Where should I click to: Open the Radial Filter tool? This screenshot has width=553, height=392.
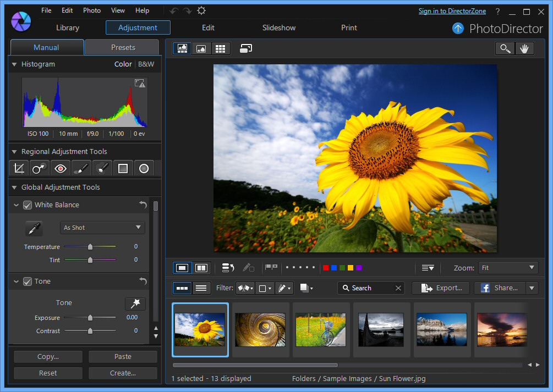(x=144, y=168)
